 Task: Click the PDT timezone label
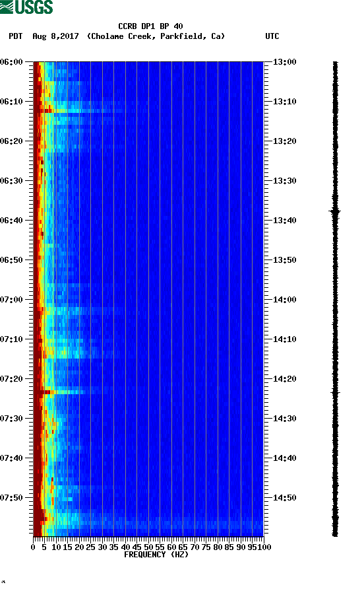tap(16, 36)
